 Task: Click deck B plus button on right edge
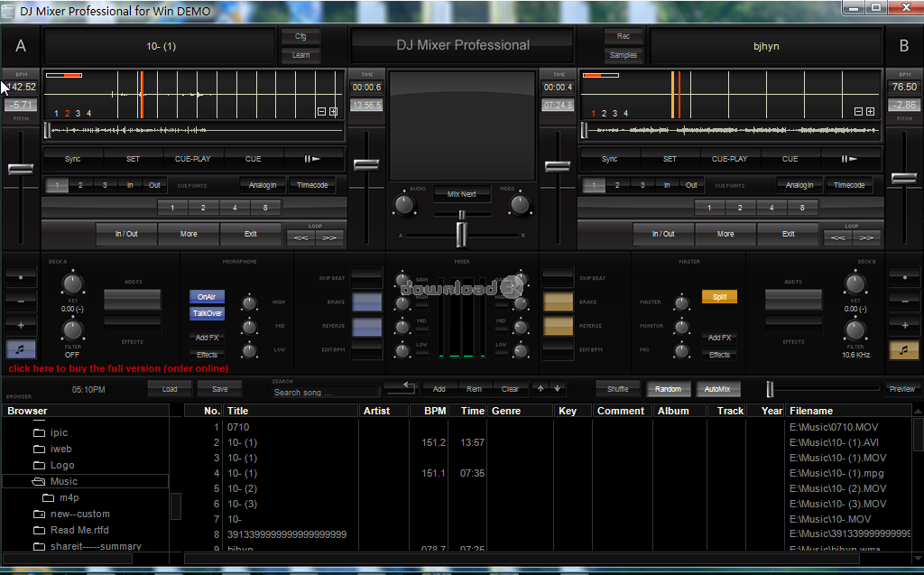(x=904, y=325)
